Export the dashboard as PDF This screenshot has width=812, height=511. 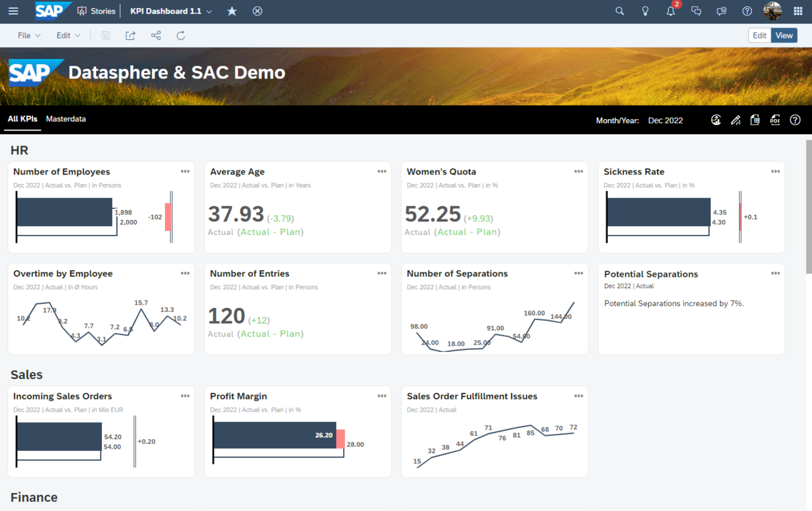click(775, 120)
